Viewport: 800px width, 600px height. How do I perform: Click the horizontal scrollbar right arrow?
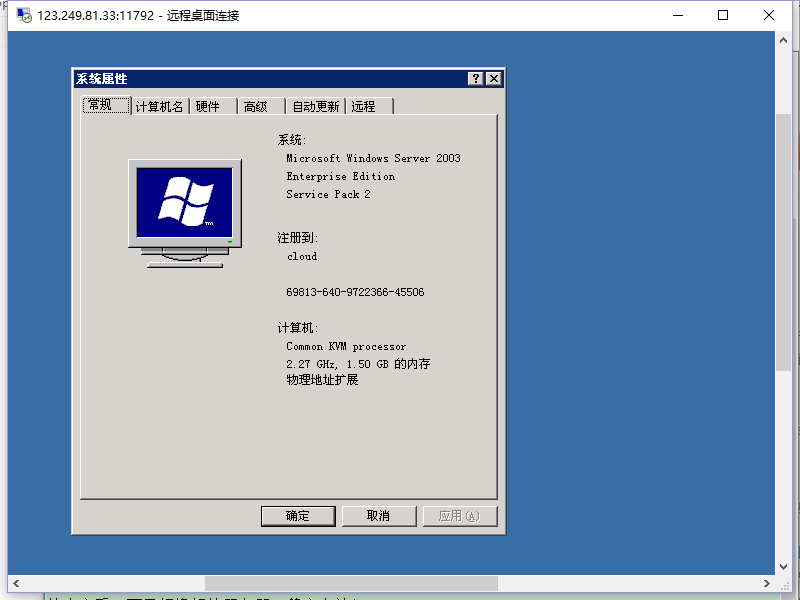coord(766,583)
